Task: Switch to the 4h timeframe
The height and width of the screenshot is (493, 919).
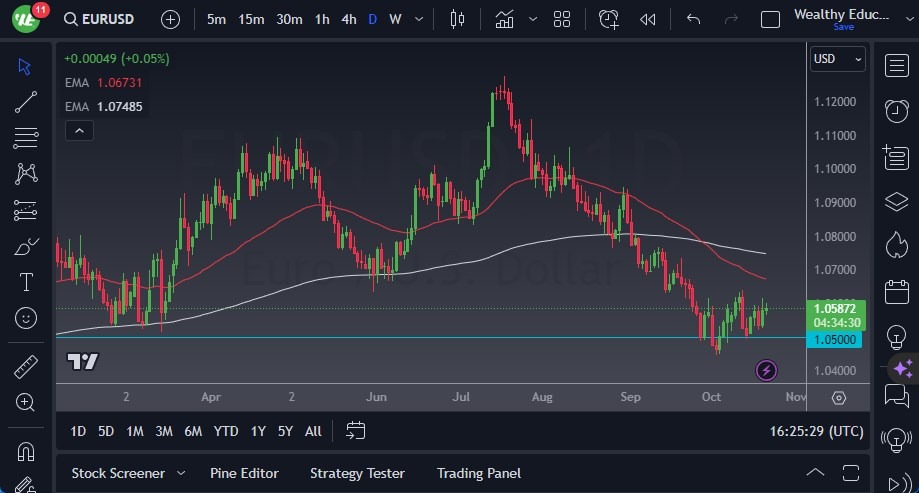Action: tap(348, 19)
